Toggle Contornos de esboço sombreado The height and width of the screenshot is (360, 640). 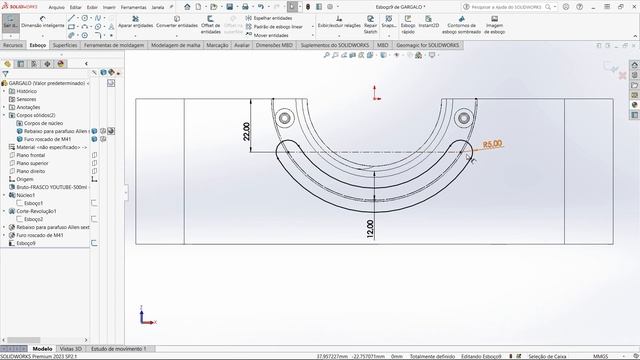[x=462, y=25]
